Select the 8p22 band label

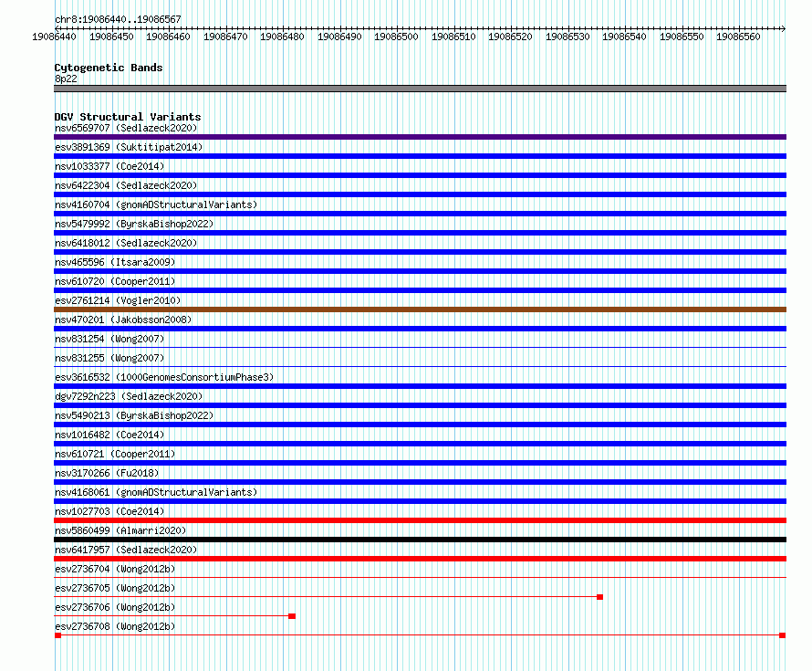66,79
